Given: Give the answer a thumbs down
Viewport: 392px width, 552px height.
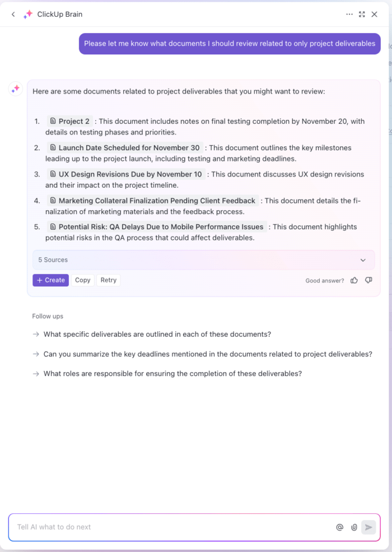Looking at the screenshot, I should pos(368,280).
